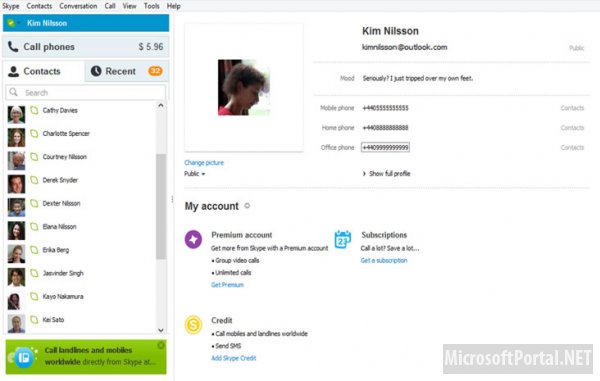Screen dimensions: 600x381
Task: Click the Add Skype Credit link
Action: (x=233, y=358)
